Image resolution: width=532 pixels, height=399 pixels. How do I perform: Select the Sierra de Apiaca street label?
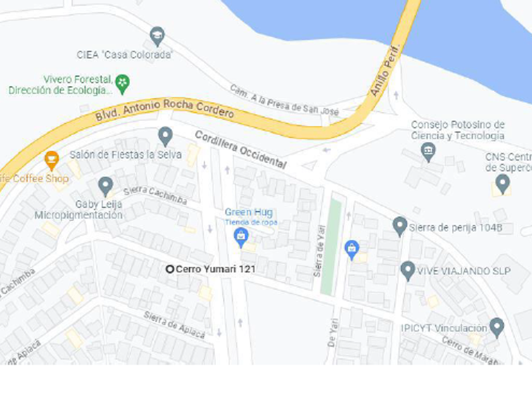(174, 326)
